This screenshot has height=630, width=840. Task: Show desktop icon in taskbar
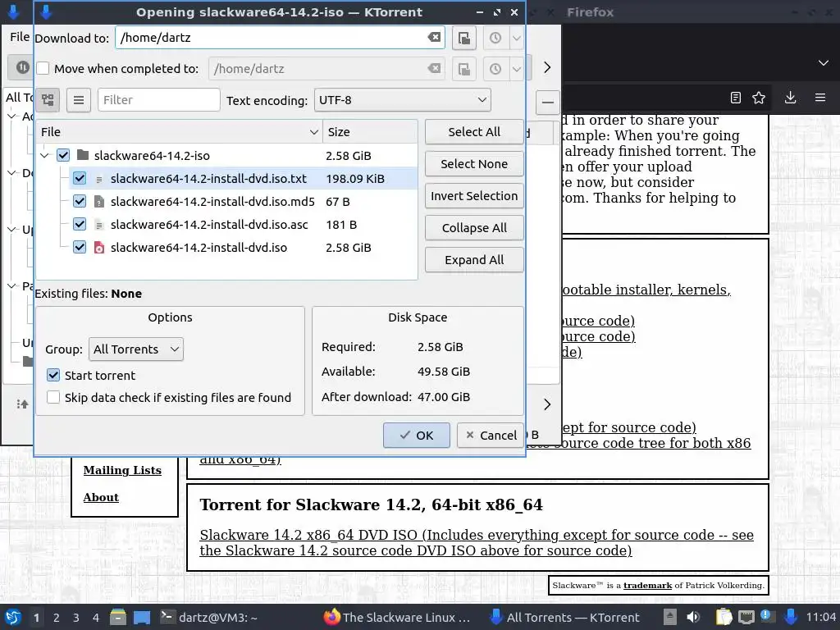click(142, 617)
